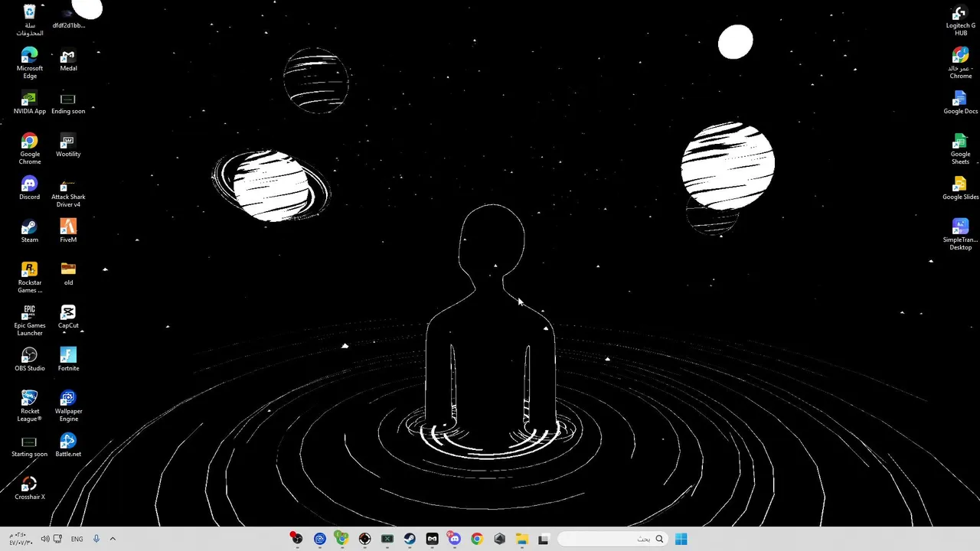The height and width of the screenshot is (551, 980).
Task: Open Fortnite desktop shortcut
Action: pos(68,360)
